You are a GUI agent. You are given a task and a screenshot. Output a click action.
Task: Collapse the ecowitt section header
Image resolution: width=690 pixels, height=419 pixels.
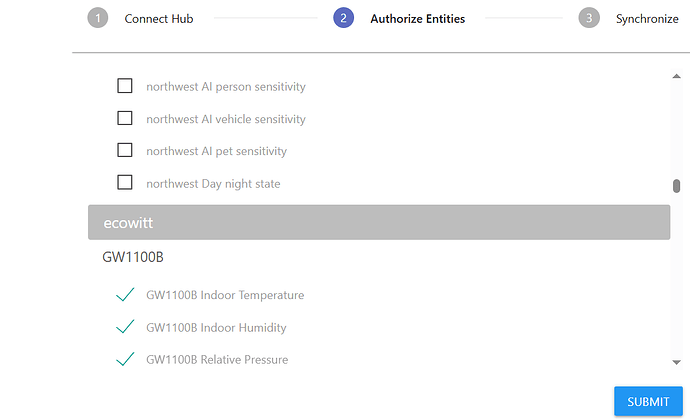[x=379, y=222]
